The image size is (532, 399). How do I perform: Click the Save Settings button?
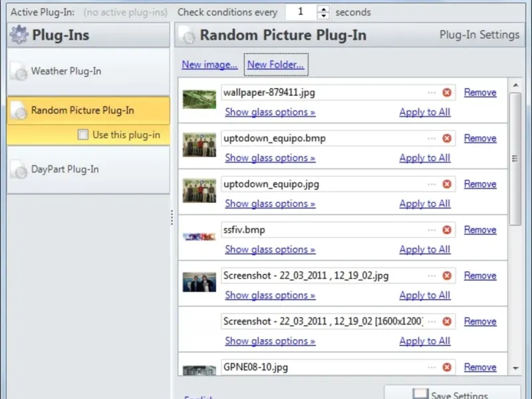pos(452,392)
